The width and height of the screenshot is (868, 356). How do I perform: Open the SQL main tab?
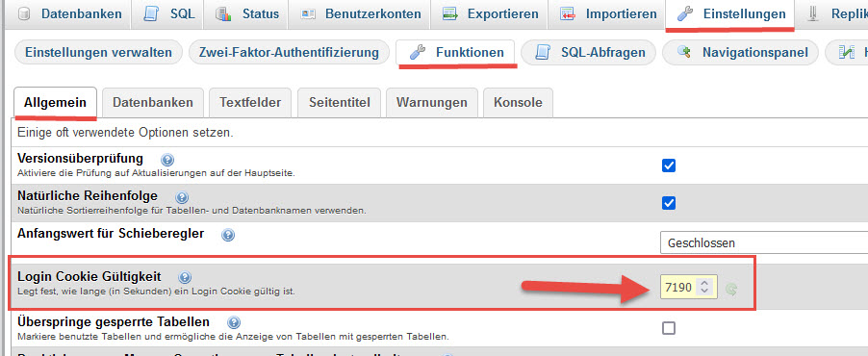[168, 13]
